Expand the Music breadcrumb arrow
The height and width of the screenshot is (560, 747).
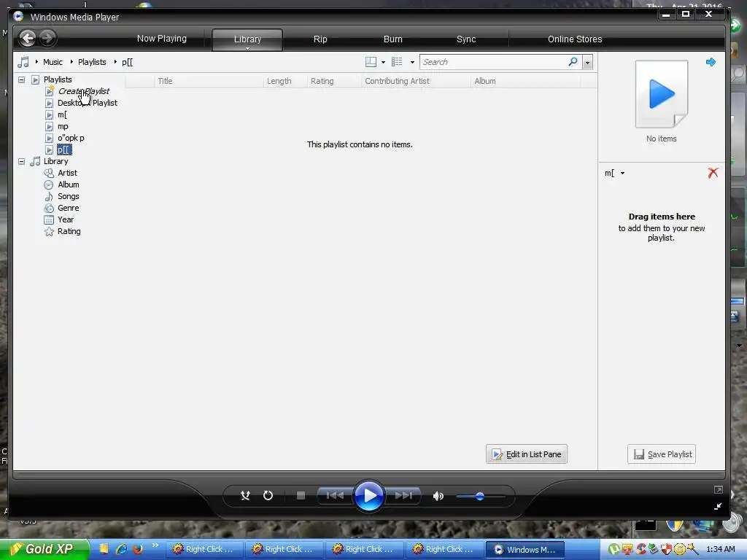click(x=36, y=62)
